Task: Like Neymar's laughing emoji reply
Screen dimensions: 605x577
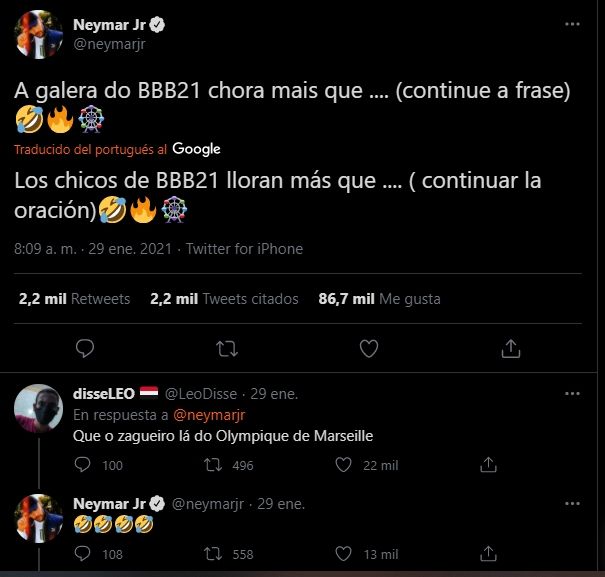Action: pyautogui.click(x=345, y=553)
